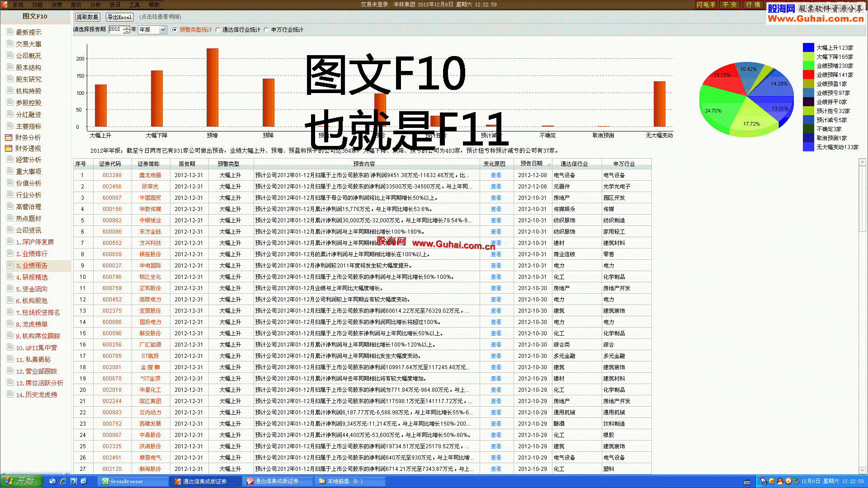
Task: Open the 分红融资 page icon
Action: 10,114
